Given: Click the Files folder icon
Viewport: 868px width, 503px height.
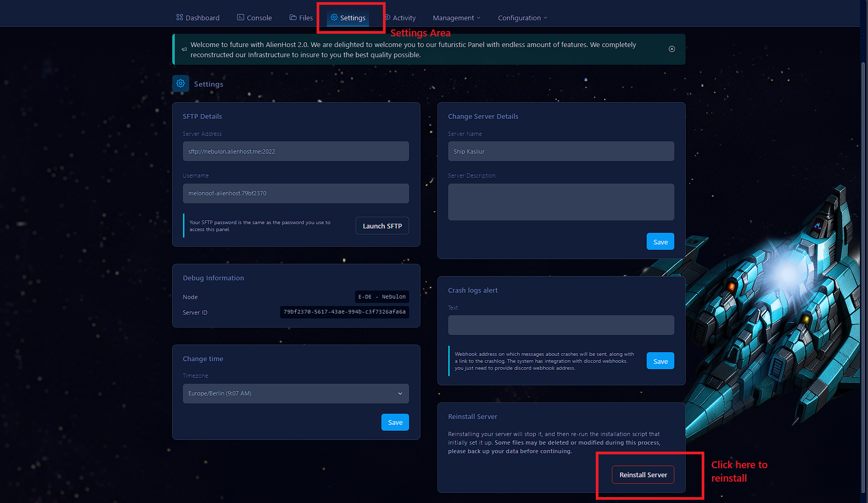Looking at the screenshot, I should (293, 17).
